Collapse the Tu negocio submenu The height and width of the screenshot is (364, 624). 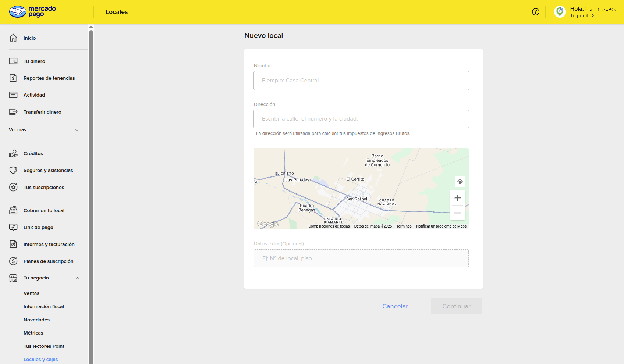tap(77, 278)
